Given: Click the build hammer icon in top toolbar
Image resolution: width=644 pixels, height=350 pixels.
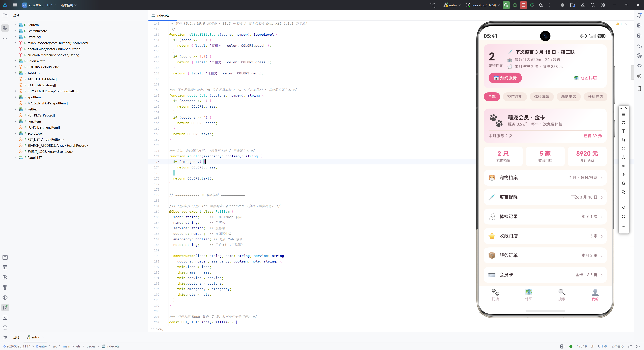Looking at the screenshot, I should pos(433,5).
